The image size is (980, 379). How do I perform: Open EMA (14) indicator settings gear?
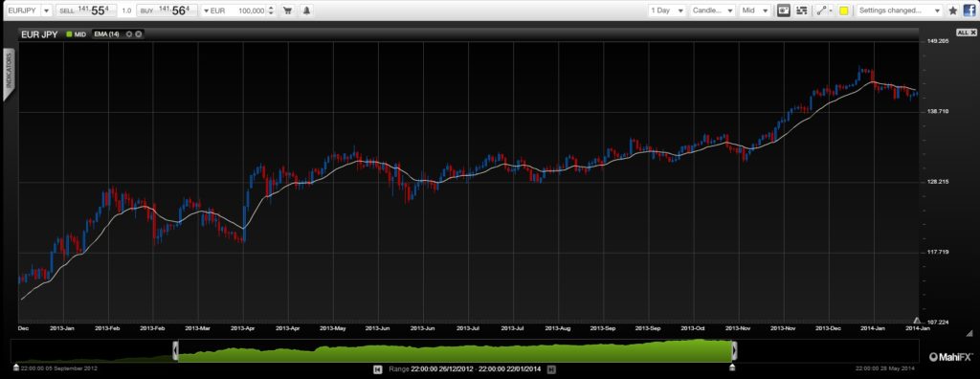pyautogui.click(x=129, y=34)
